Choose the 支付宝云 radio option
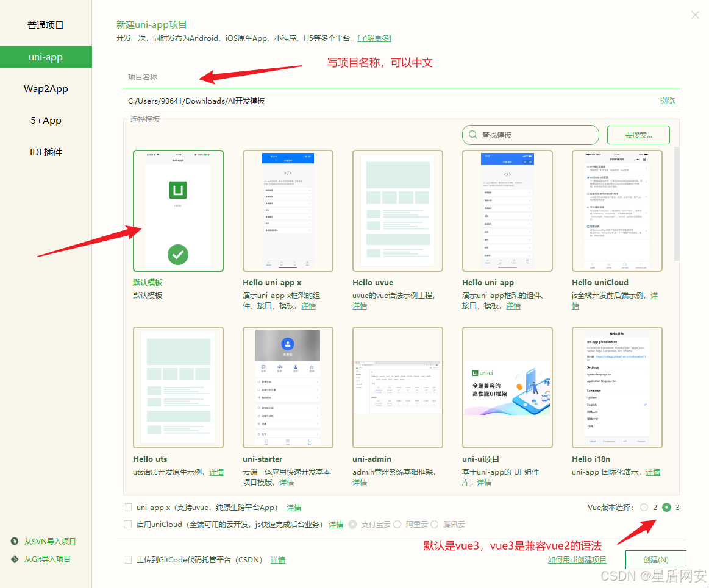The width and height of the screenshot is (709, 588). tap(353, 524)
